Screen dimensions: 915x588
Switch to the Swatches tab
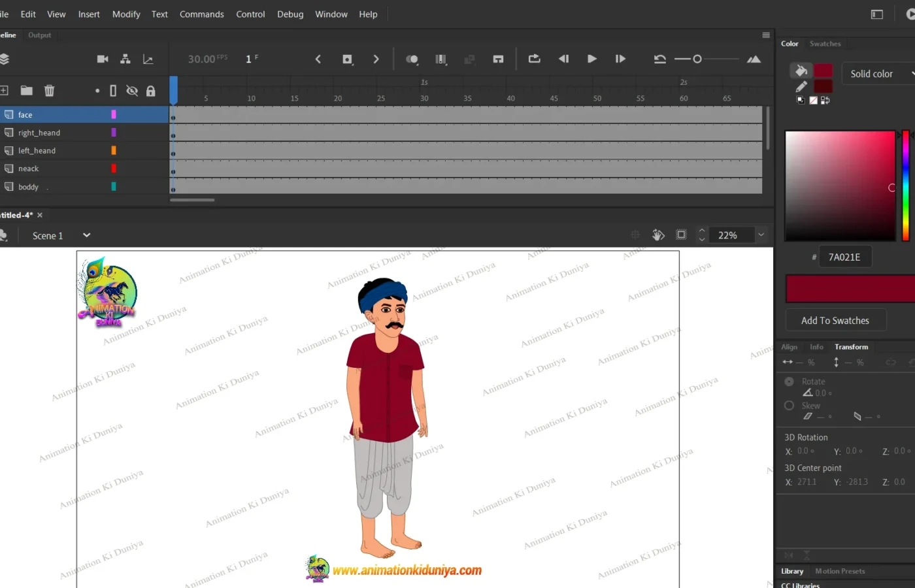click(x=825, y=44)
